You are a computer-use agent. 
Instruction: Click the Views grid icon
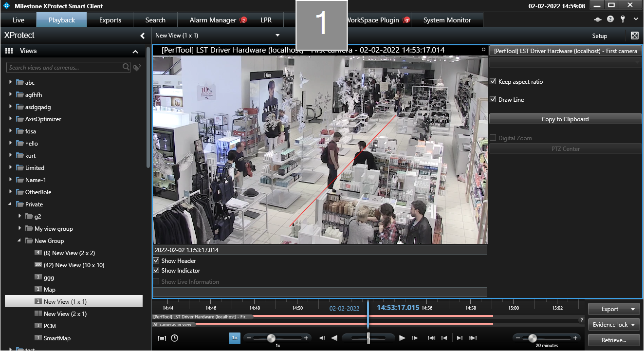tap(9, 51)
